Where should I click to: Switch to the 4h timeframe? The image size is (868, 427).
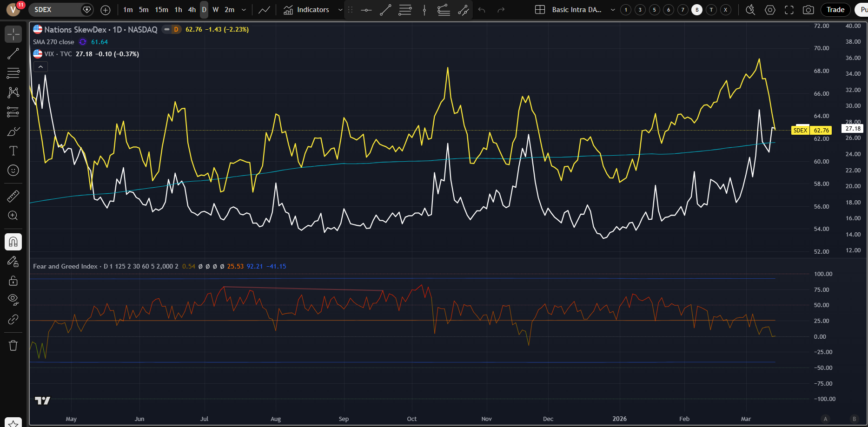192,10
